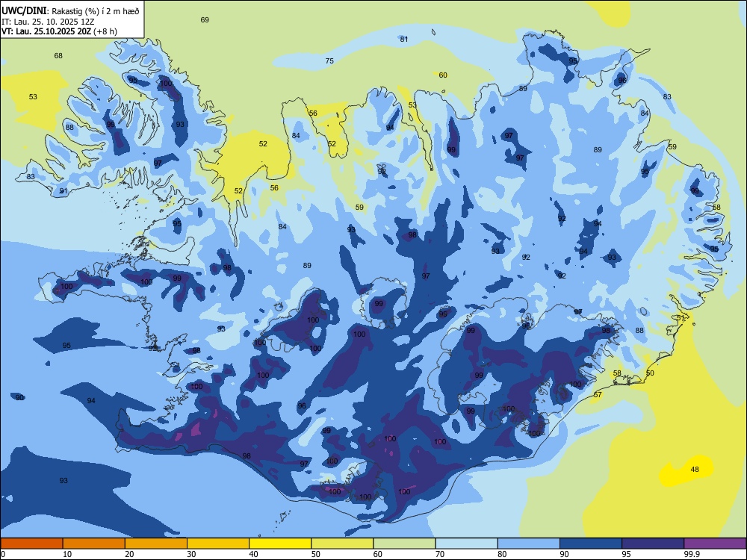The height and width of the screenshot is (560, 747).
Task: Click the legend tick label '10'
Action: (67, 554)
